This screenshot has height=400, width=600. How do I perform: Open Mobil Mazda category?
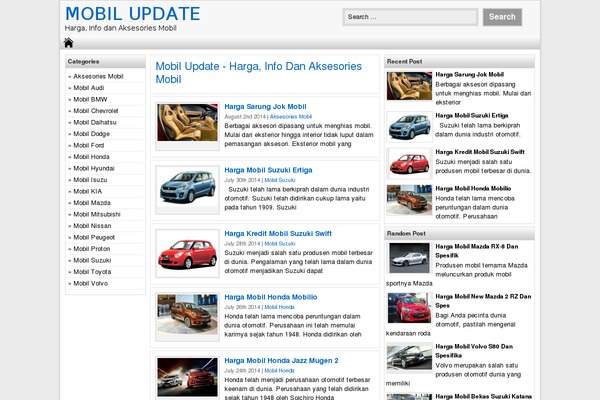pyautogui.click(x=91, y=202)
